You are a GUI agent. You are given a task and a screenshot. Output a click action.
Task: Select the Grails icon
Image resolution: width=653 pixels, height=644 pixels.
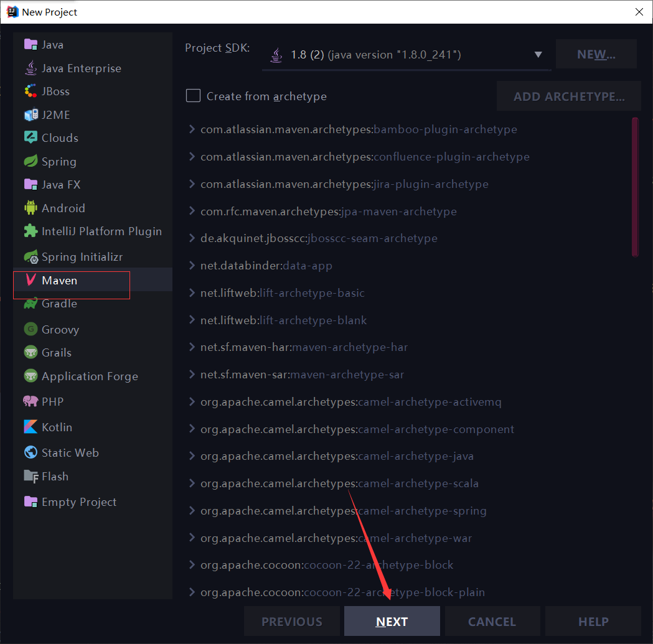coord(31,352)
